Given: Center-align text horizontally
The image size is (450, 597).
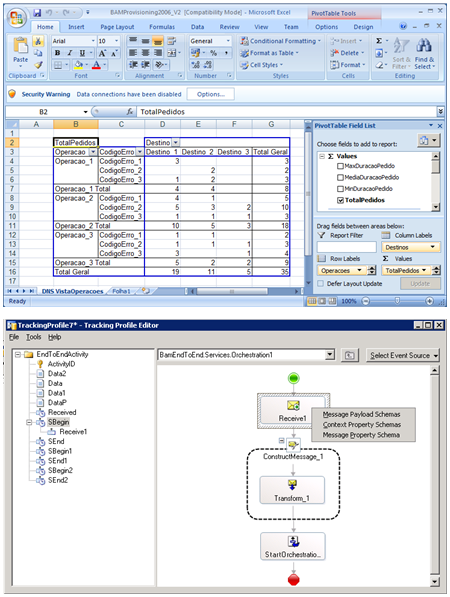Looking at the screenshot, I should click(145, 53).
